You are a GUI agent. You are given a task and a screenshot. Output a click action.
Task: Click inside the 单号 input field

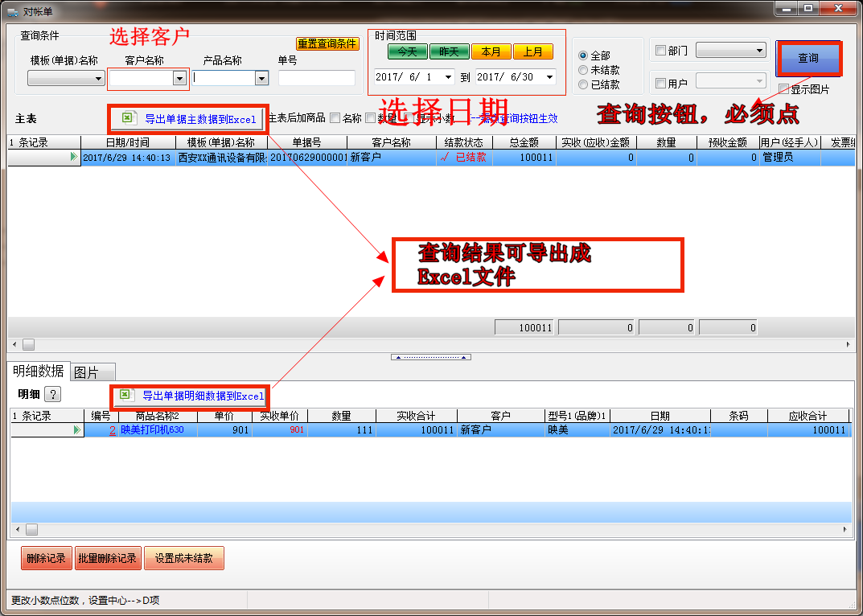click(315, 78)
